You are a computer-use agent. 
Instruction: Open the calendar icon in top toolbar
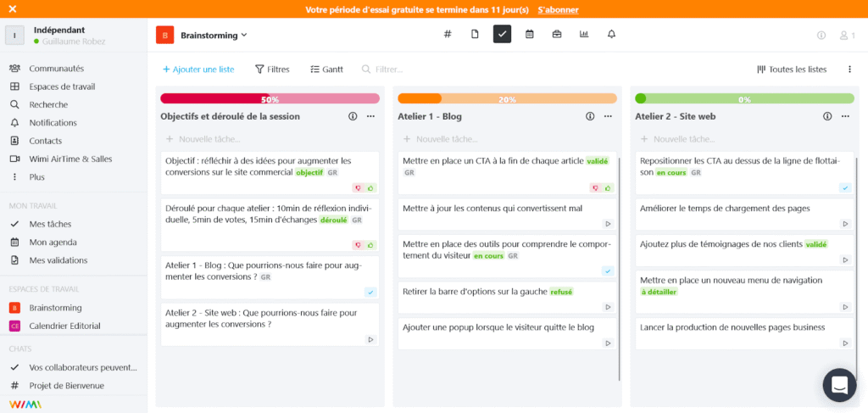(x=530, y=35)
